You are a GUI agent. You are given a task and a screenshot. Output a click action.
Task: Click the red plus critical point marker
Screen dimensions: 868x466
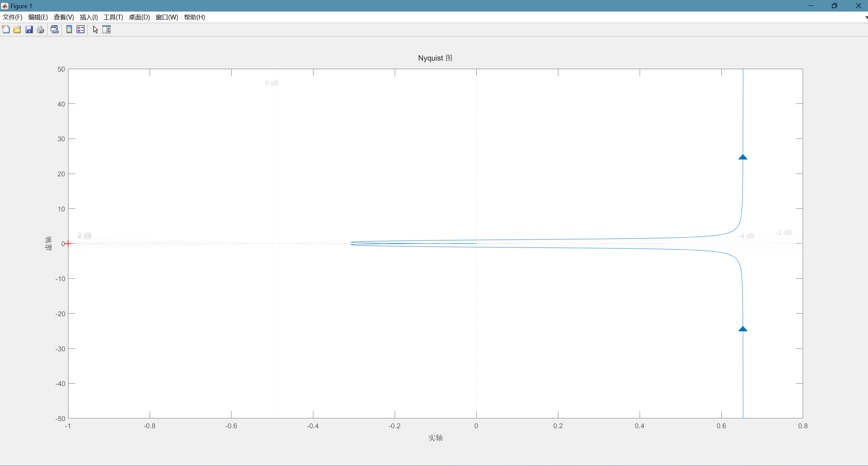coord(68,243)
